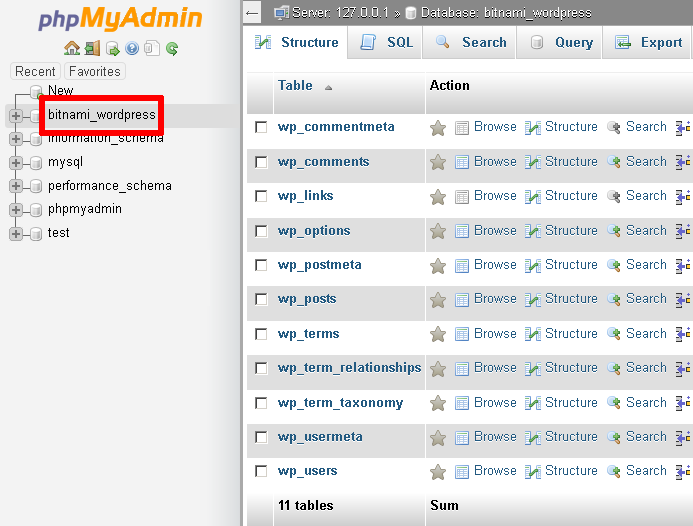The height and width of the screenshot is (526, 693).
Task: Open phpMyAdmin documentation help icon
Action: tap(132, 48)
